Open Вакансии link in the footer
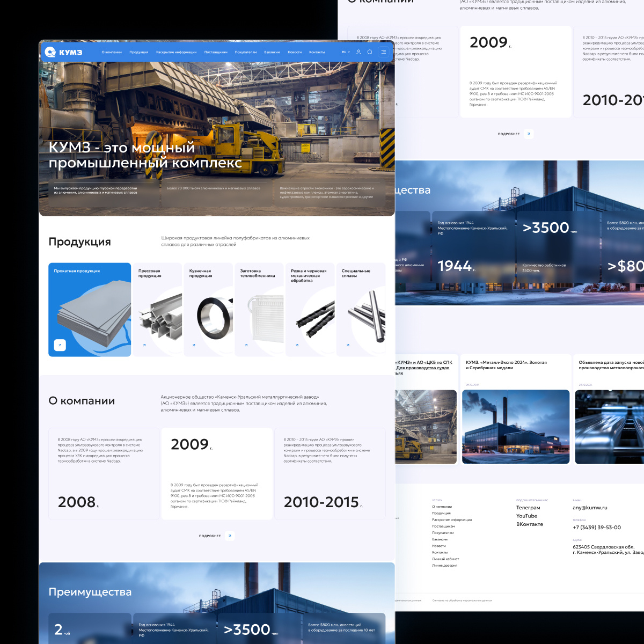This screenshot has height=644, width=644. [x=440, y=539]
